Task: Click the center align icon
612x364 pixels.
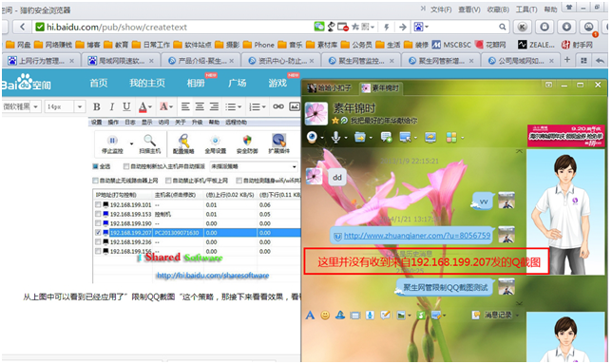Action: (200, 106)
